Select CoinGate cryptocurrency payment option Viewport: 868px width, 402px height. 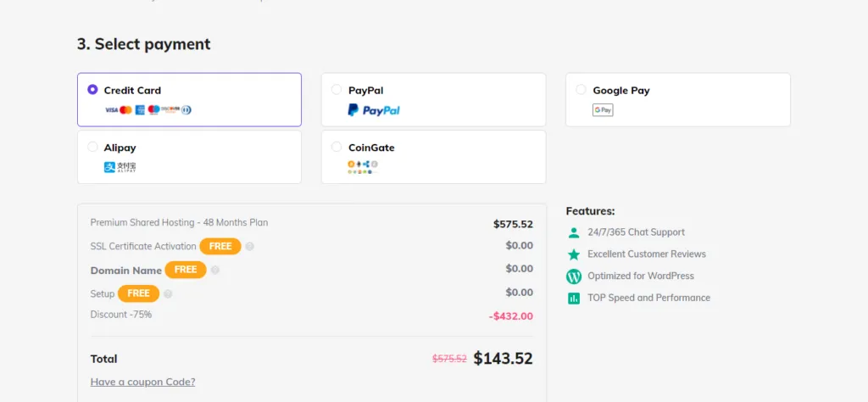click(337, 147)
